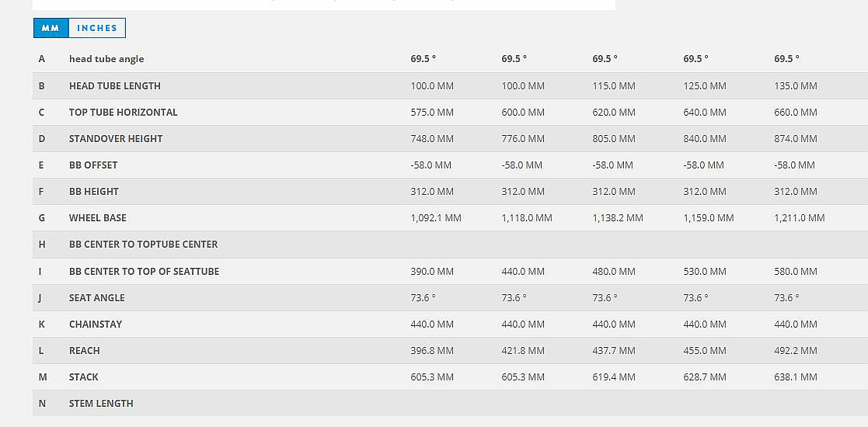Select the STANDOVER HEIGHT row label
The height and width of the screenshot is (427, 868).
[116, 139]
